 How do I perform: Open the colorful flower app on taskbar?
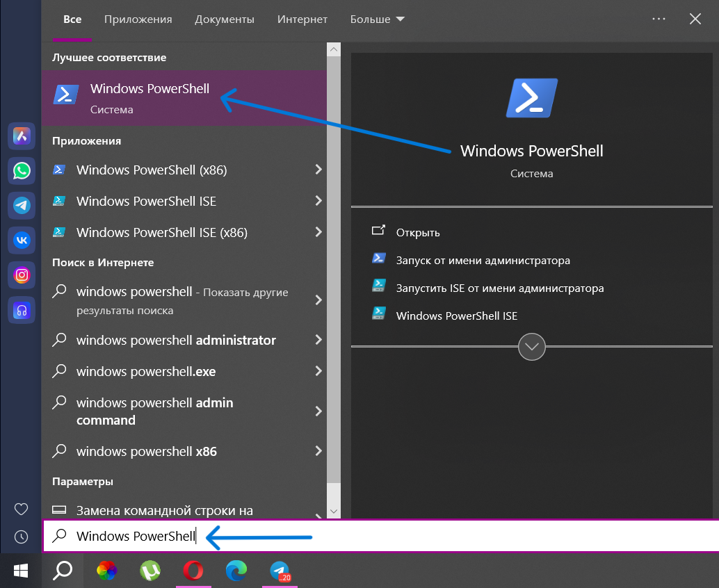(106, 571)
